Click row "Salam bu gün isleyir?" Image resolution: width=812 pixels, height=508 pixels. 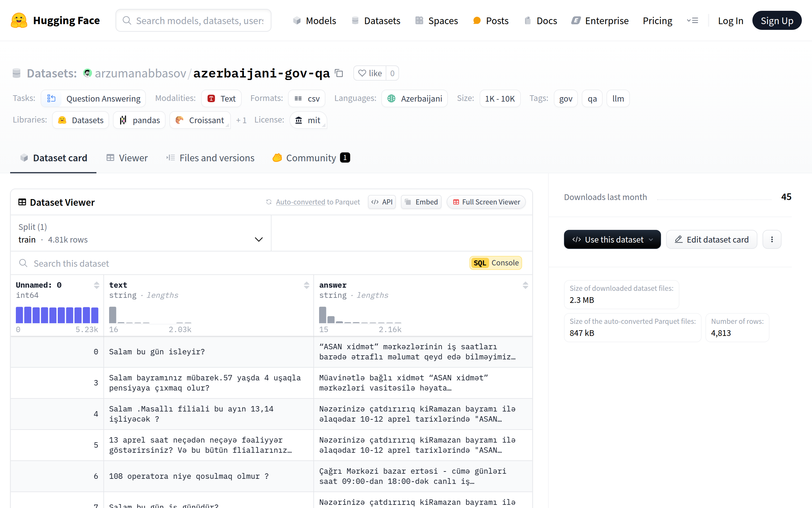[272, 352]
